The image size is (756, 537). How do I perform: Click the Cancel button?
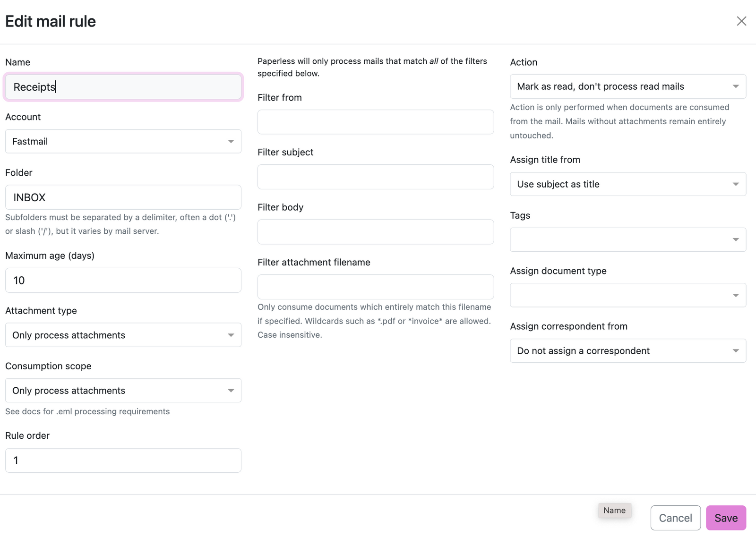tap(675, 518)
